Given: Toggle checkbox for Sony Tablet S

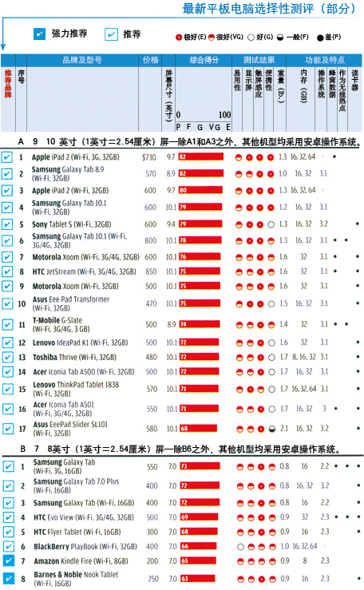Looking at the screenshot, I should (6, 224).
